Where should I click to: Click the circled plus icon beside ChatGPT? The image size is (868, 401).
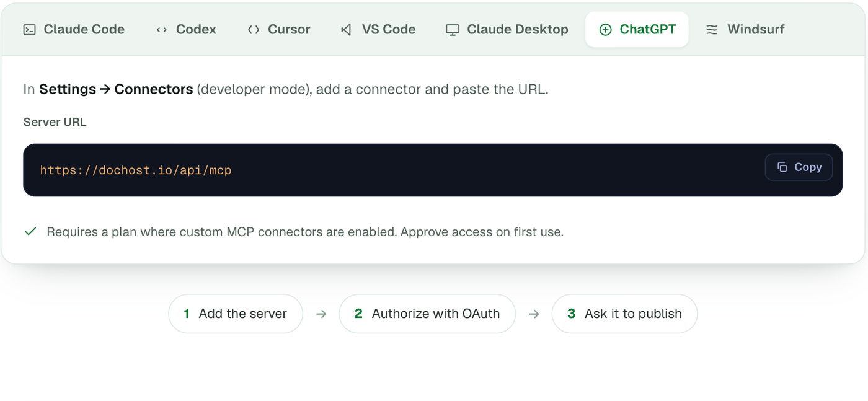point(605,30)
